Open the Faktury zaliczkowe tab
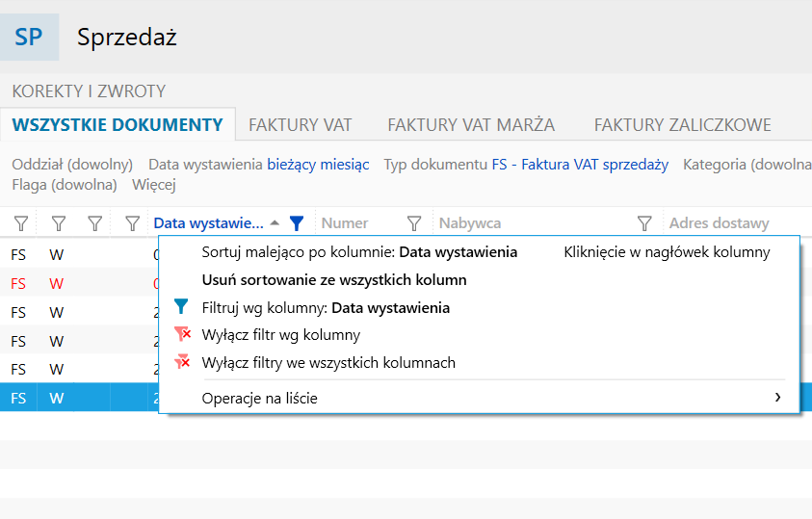Viewport: 812px width, 519px height. click(x=682, y=125)
